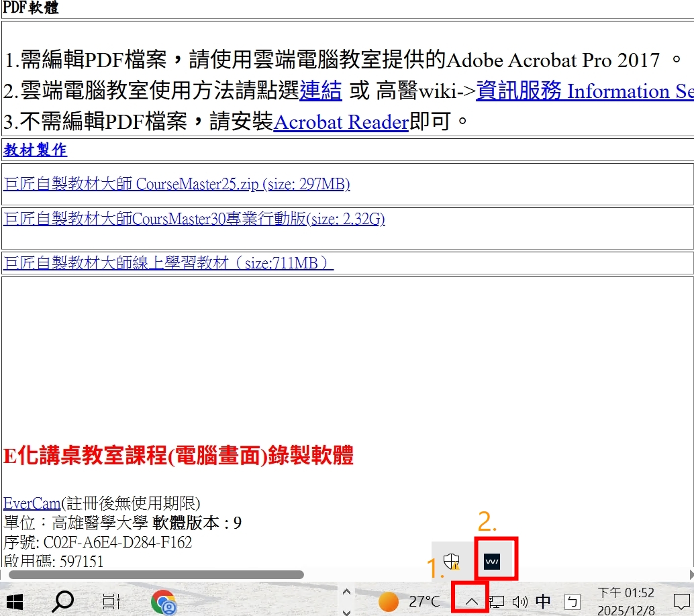The width and height of the screenshot is (694, 616).
Task: Click the weather widget showing 27°C
Action: 409,601
